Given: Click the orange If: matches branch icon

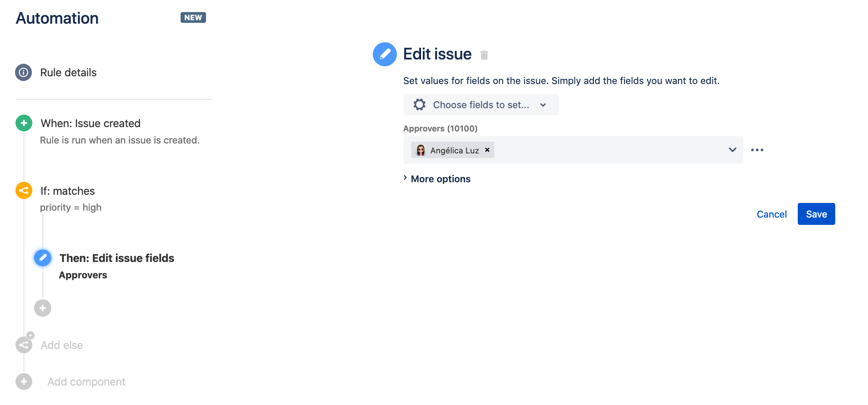Looking at the screenshot, I should (x=24, y=190).
